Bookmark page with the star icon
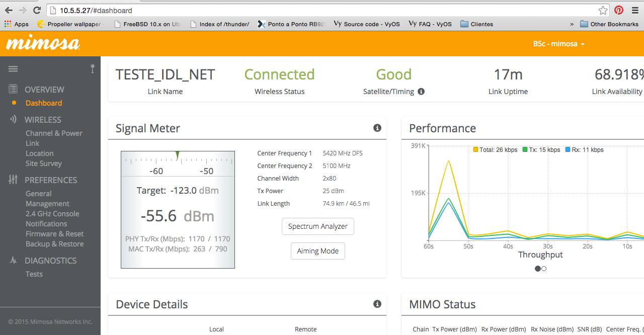Viewport: 644px width, 335px height. 603,10
